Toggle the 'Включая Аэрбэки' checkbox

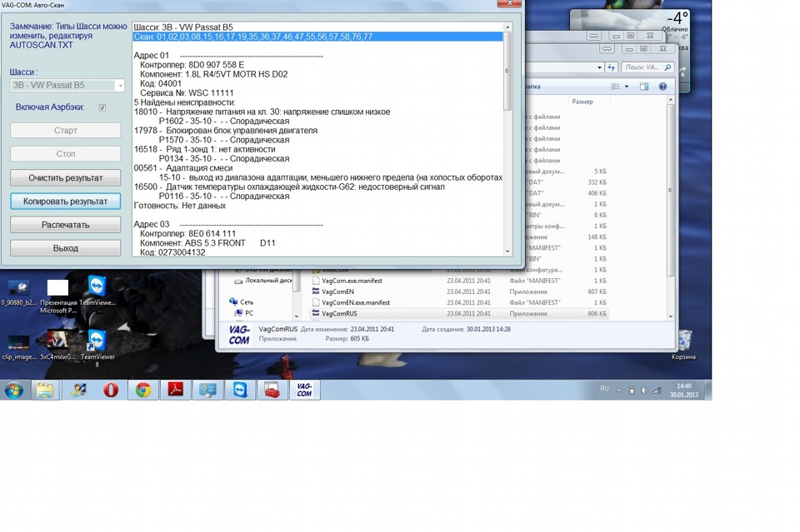(x=102, y=107)
